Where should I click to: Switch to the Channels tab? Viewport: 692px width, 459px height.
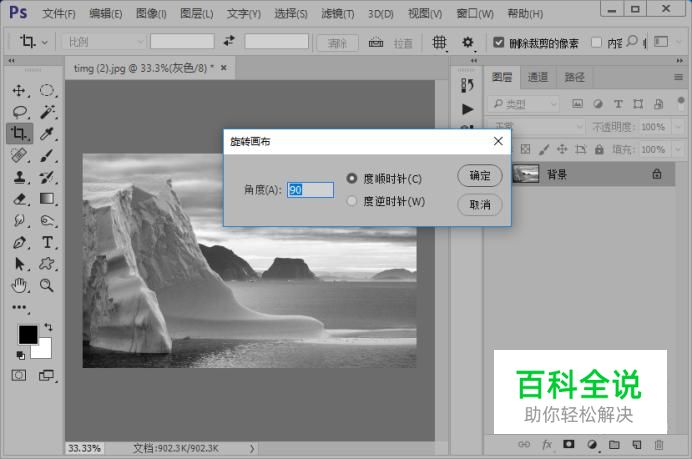point(538,77)
